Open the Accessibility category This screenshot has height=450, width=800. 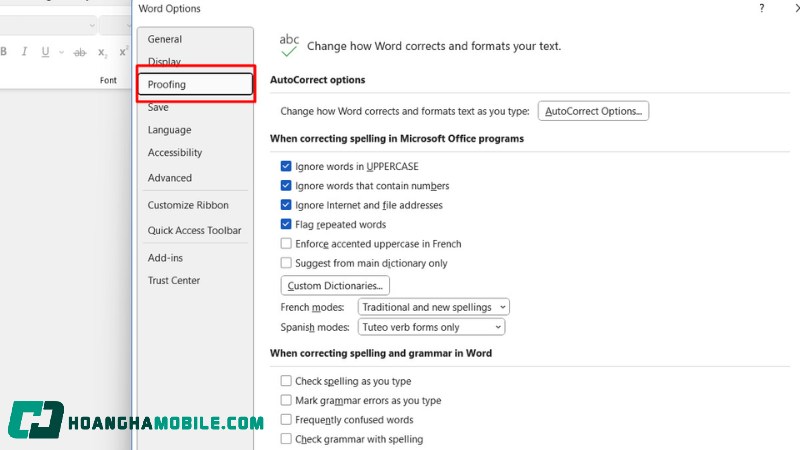tap(195, 153)
